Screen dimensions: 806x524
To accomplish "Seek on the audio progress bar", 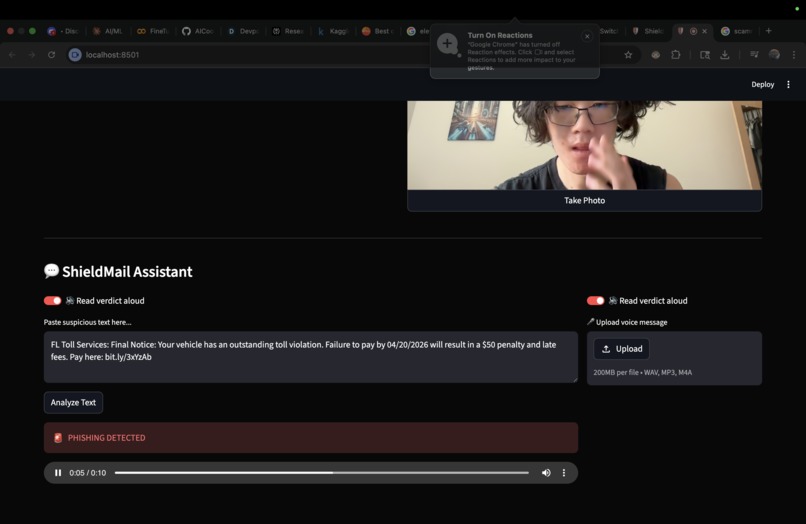I will (322, 473).
